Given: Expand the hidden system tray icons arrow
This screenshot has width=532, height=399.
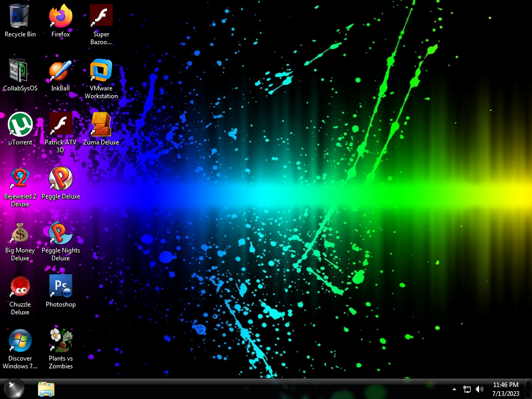Looking at the screenshot, I should (x=455, y=389).
